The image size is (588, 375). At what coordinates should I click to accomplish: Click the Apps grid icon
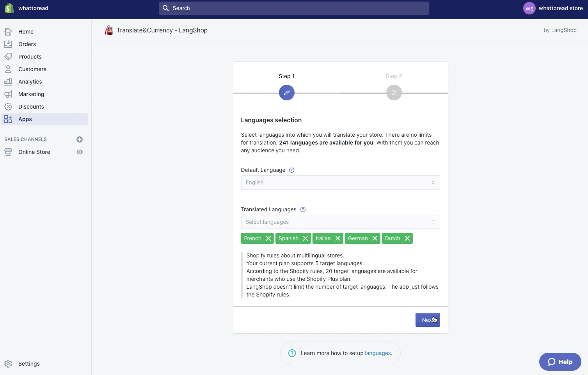(x=8, y=119)
